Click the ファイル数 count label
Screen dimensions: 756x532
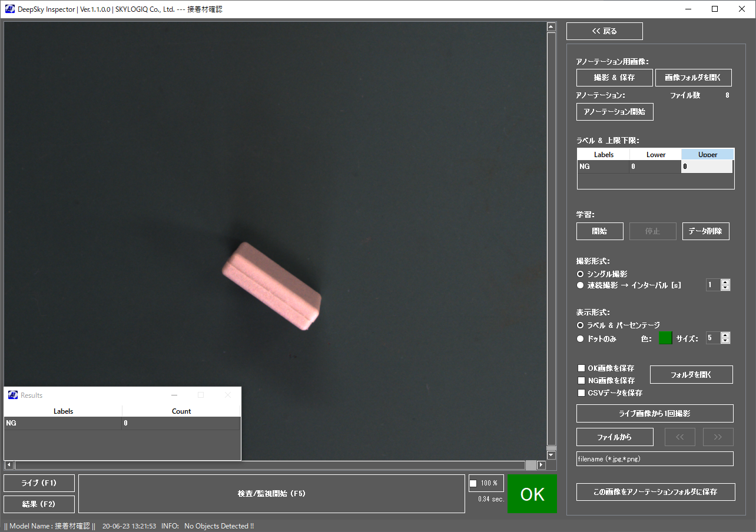click(x=685, y=95)
